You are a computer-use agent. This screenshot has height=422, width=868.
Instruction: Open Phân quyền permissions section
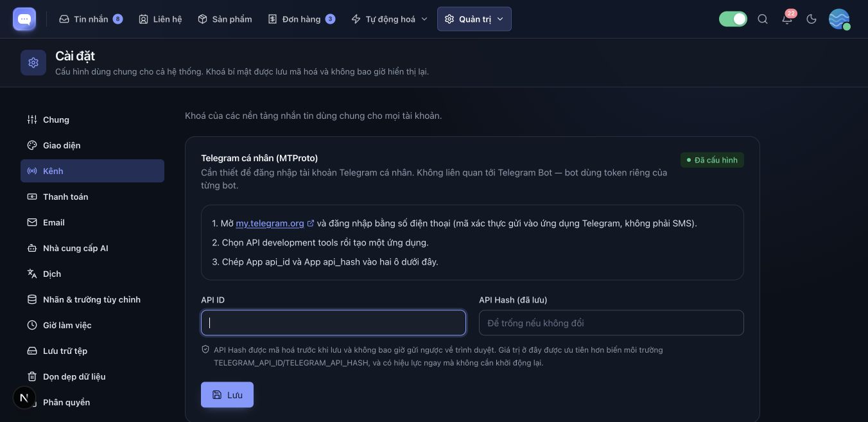[92, 402]
